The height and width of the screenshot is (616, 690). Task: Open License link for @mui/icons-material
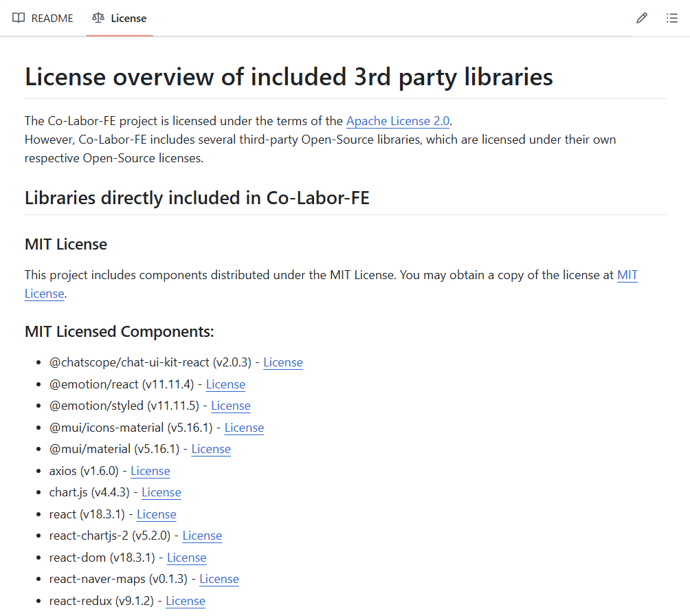pyautogui.click(x=244, y=428)
